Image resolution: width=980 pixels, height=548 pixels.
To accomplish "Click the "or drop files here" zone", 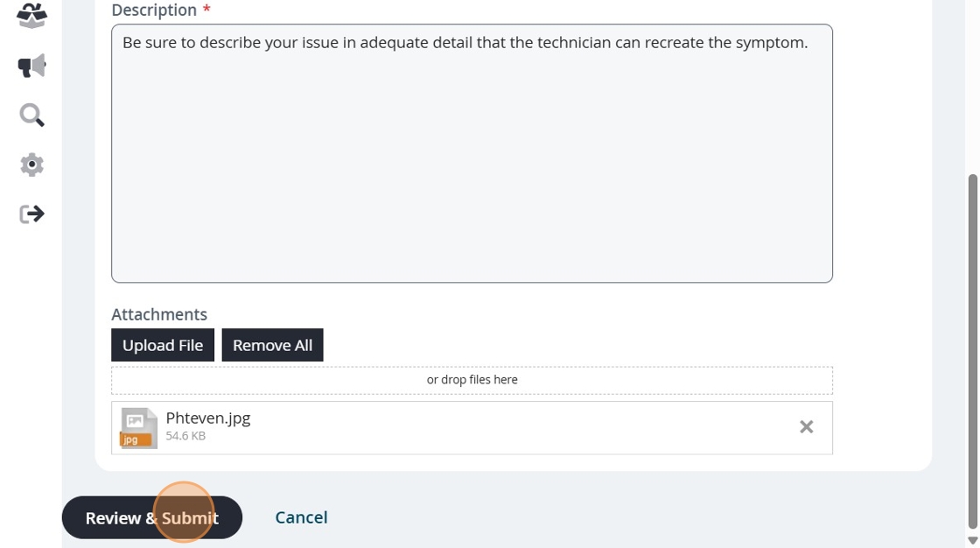I will click(472, 380).
